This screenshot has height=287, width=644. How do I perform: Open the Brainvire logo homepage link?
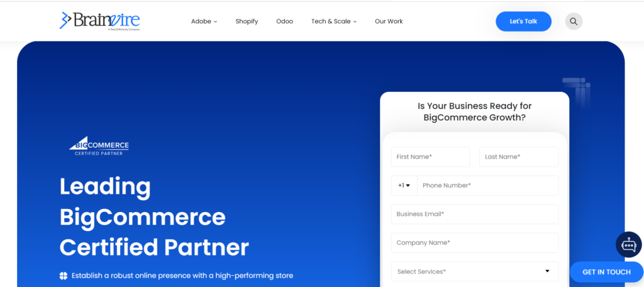[100, 21]
